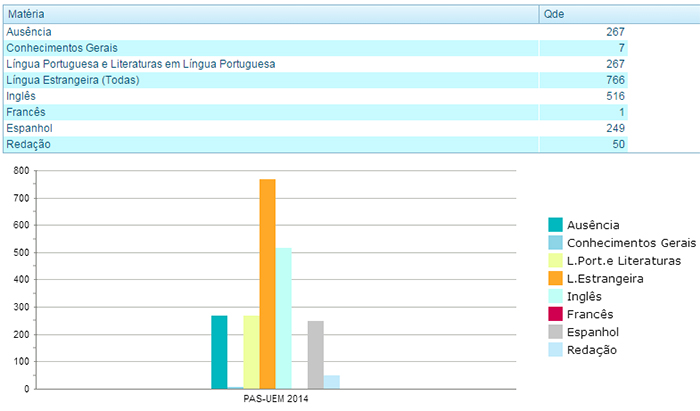Click the red Francês legend swatch

(556, 314)
